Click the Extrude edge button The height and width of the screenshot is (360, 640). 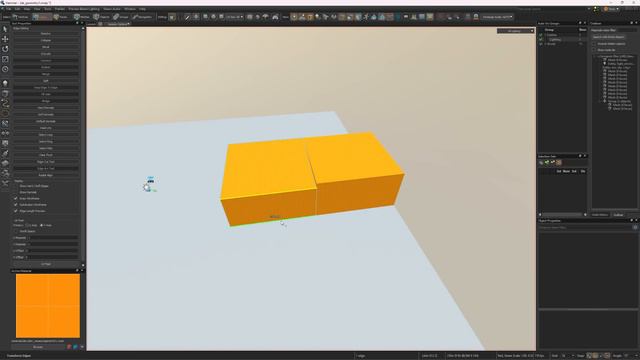pyautogui.click(x=46, y=54)
